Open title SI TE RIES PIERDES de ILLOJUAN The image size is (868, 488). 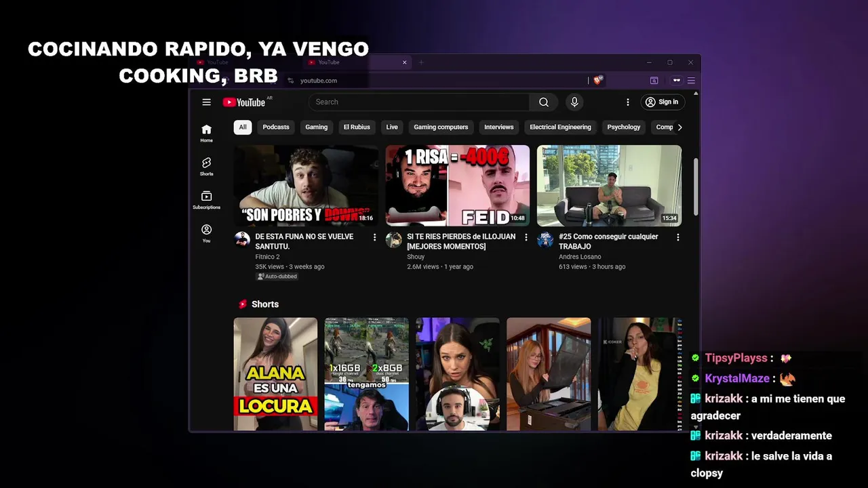click(461, 241)
